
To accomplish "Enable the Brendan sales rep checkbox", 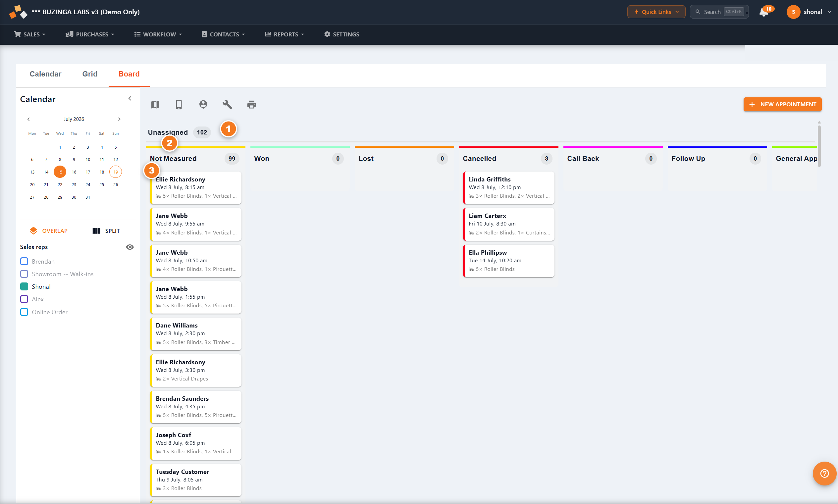I will 24,262.
